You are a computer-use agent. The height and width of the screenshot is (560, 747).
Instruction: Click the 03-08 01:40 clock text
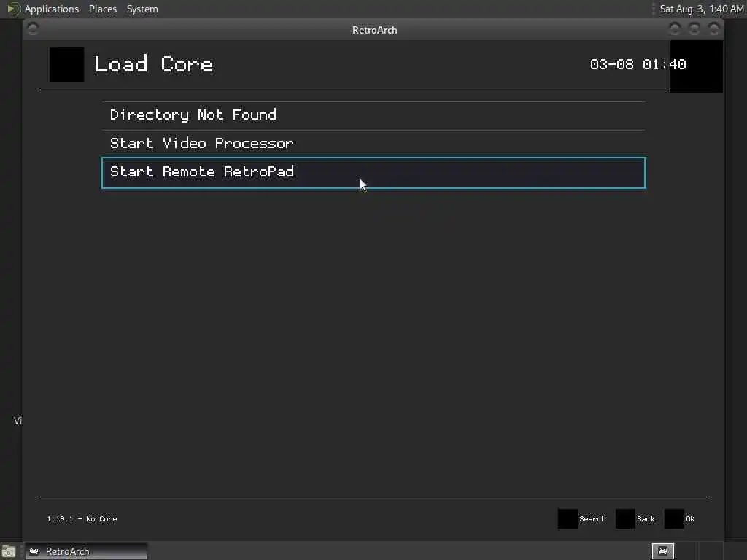[x=638, y=64]
